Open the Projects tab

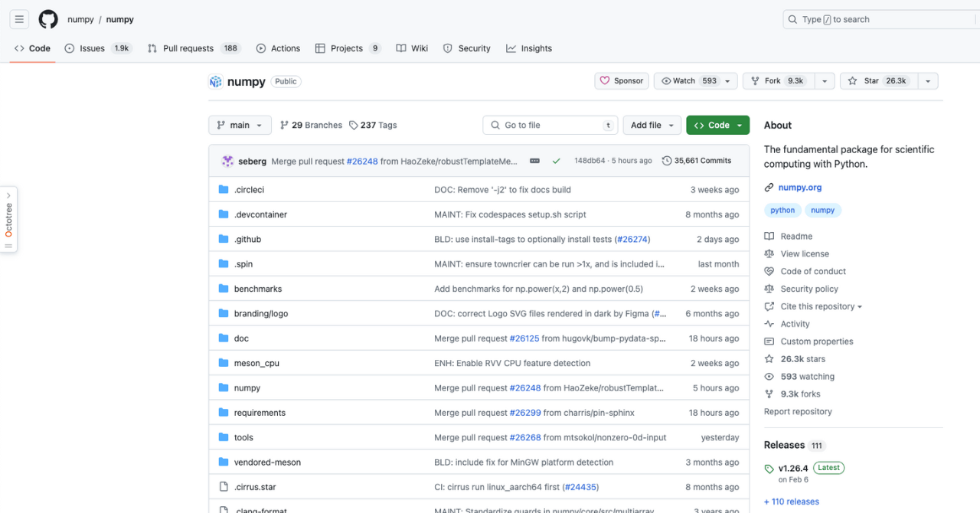pyautogui.click(x=348, y=48)
